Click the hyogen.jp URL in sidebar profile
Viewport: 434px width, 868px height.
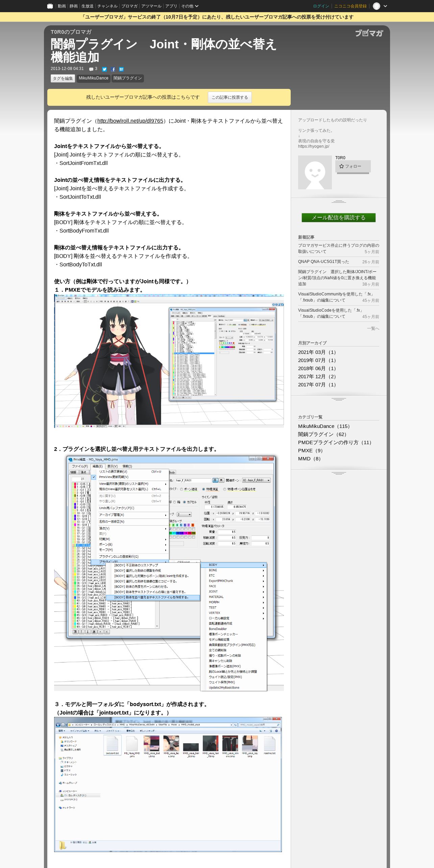(x=314, y=146)
